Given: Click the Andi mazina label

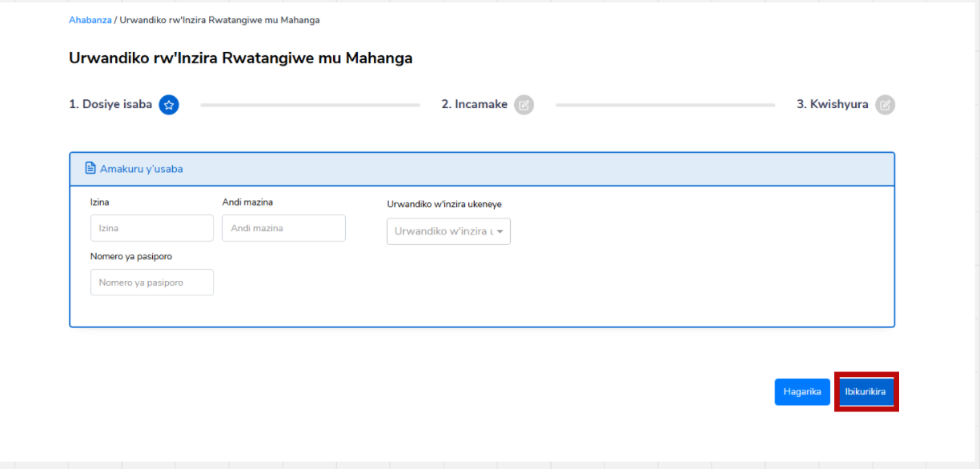Looking at the screenshot, I should pos(247,202).
